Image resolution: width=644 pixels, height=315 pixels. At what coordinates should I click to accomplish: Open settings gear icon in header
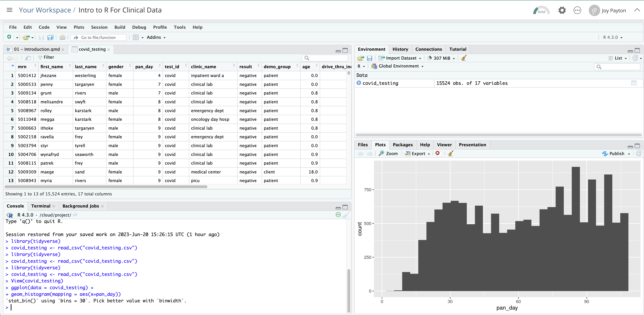click(x=562, y=11)
